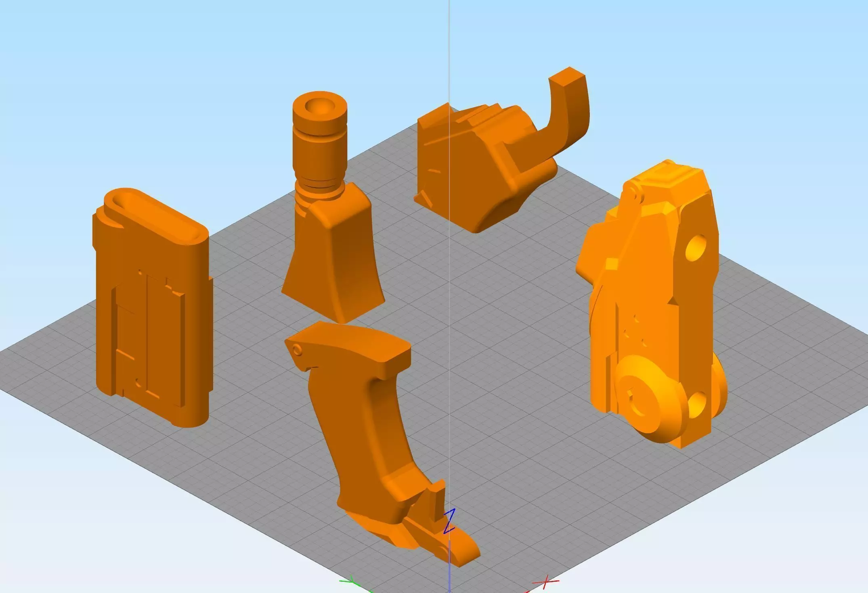Click the blue Z axis label
868x593 pixels.
[449, 521]
